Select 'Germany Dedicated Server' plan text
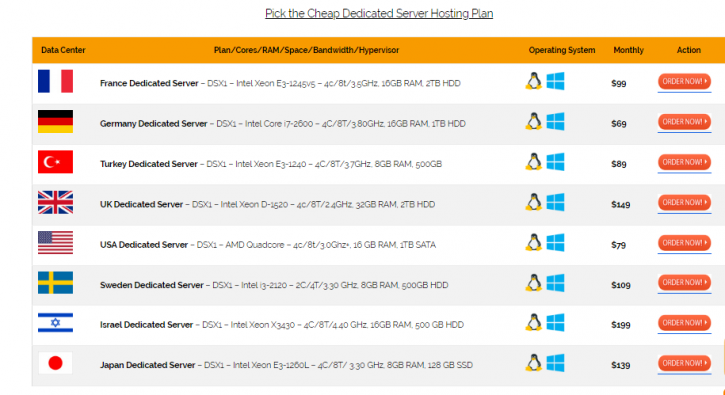The image size is (725, 395). (154, 123)
